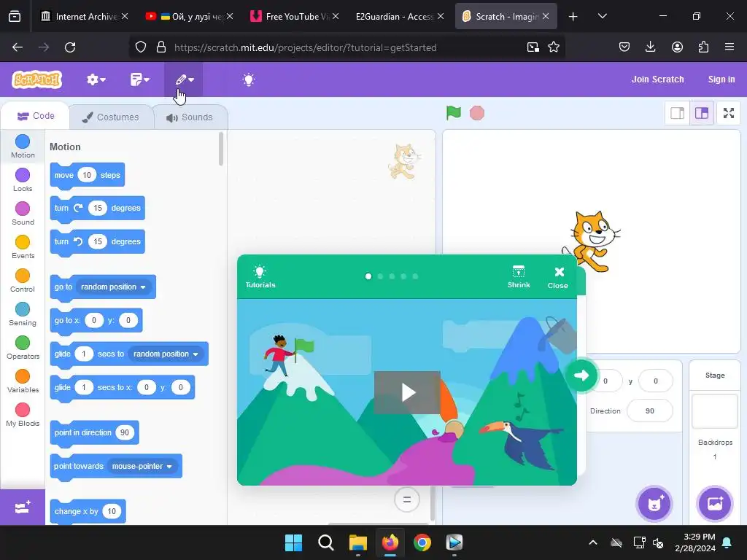Click x value field in go to x y block
Image resolution: width=747 pixels, height=560 pixels.
click(x=94, y=320)
